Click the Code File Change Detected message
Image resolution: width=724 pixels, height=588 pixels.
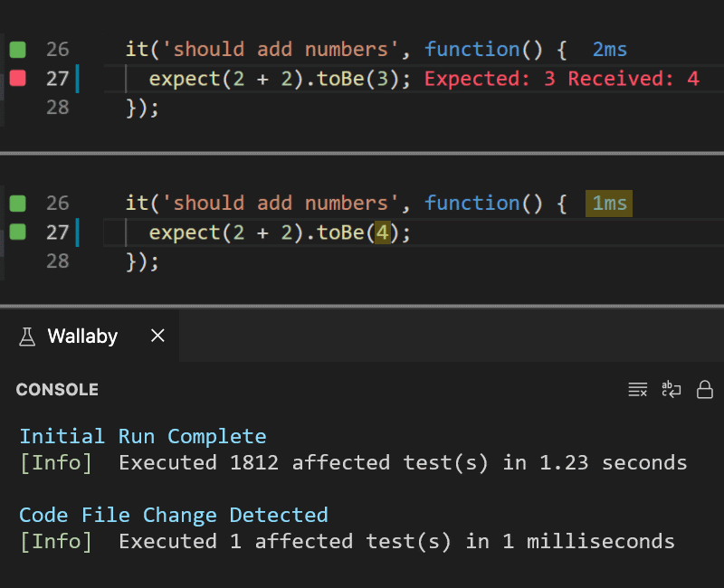(x=172, y=515)
